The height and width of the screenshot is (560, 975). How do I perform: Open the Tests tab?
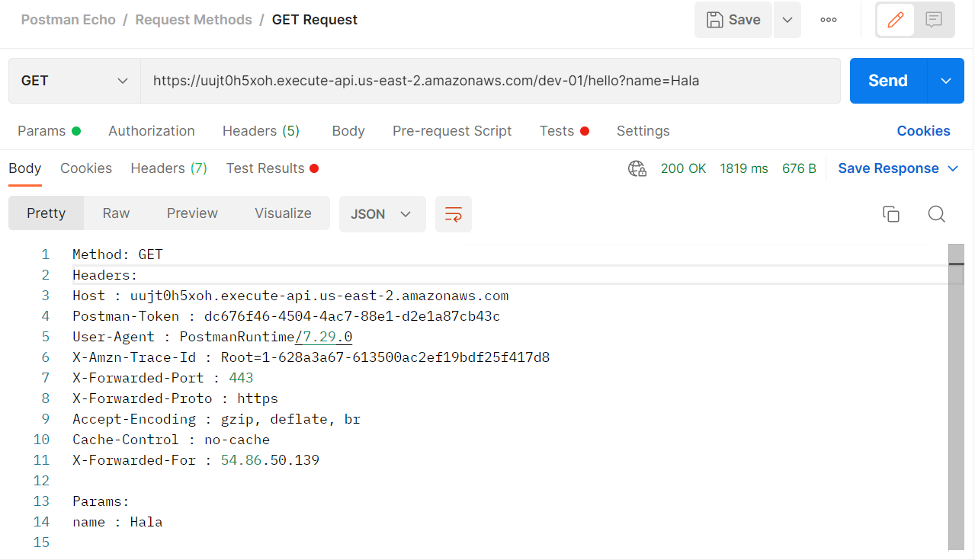[x=557, y=130]
